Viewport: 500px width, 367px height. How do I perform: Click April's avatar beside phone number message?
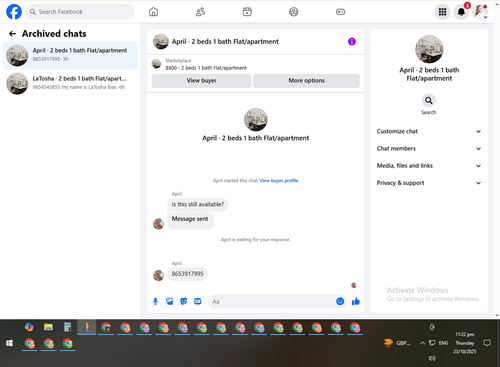tap(158, 275)
